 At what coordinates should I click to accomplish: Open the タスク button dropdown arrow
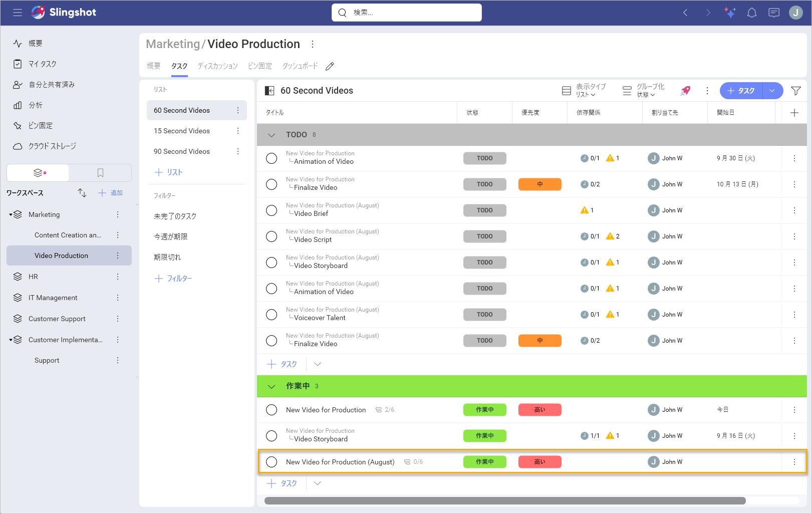(773, 91)
